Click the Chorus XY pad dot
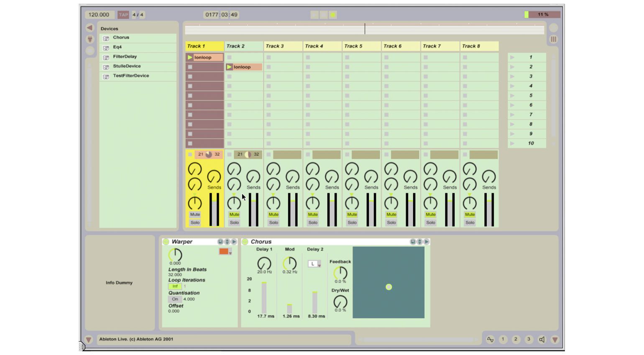644x355 pixels. click(x=389, y=287)
